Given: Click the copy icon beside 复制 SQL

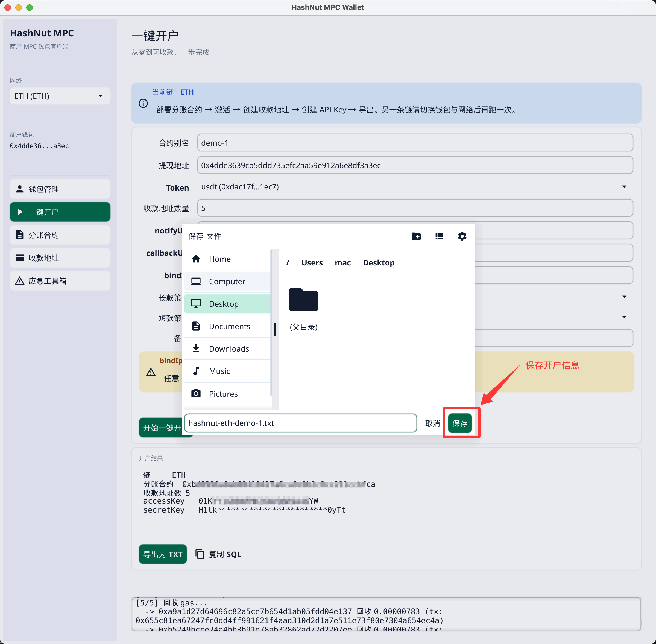Looking at the screenshot, I should 200,554.
